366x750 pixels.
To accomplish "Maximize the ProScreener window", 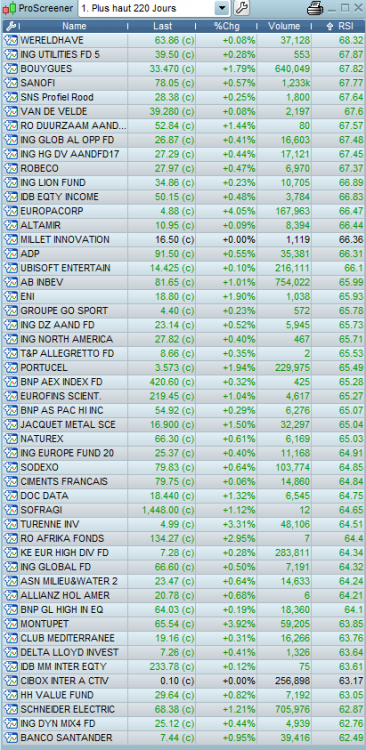I will [x=345, y=8].
